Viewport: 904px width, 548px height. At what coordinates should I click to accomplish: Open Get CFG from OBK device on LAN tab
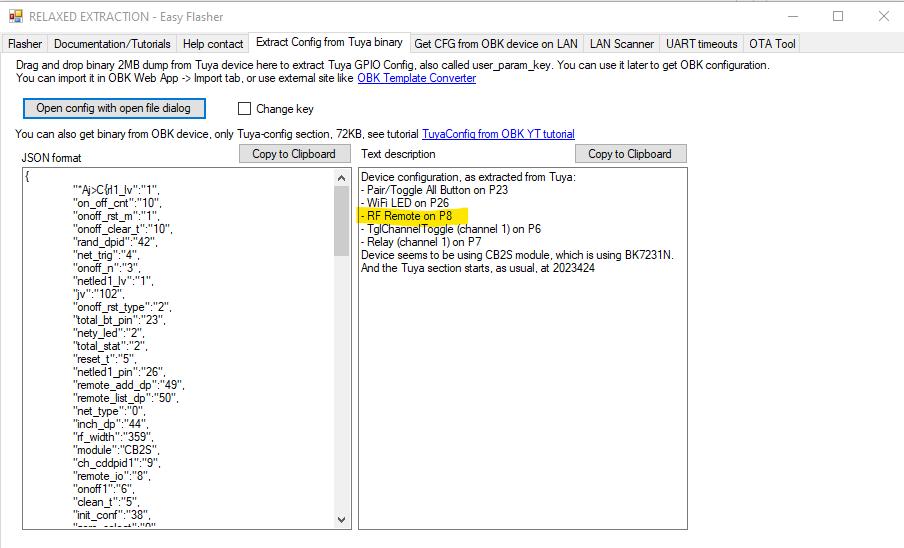(496, 44)
